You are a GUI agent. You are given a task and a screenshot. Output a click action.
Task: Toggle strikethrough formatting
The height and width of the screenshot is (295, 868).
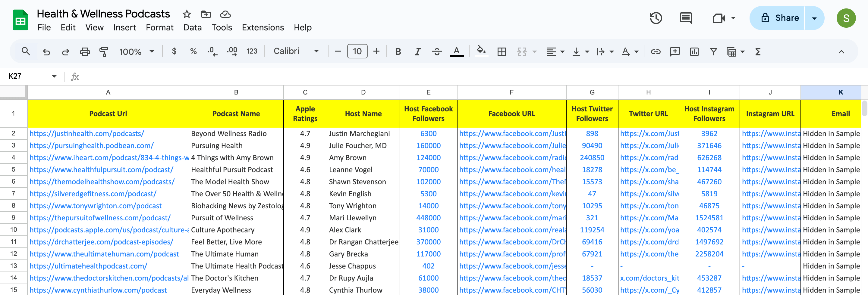click(x=437, y=51)
